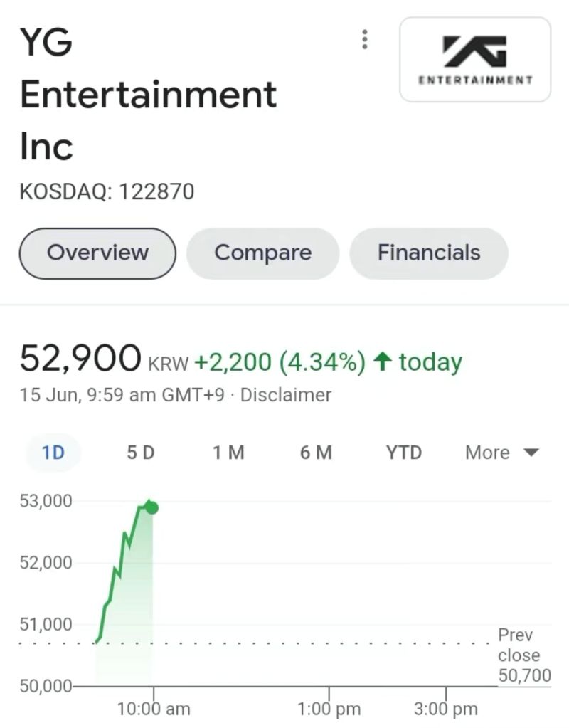Screen dimensions: 569x728
Task: Select the 1D chart range
Action: pos(53,453)
